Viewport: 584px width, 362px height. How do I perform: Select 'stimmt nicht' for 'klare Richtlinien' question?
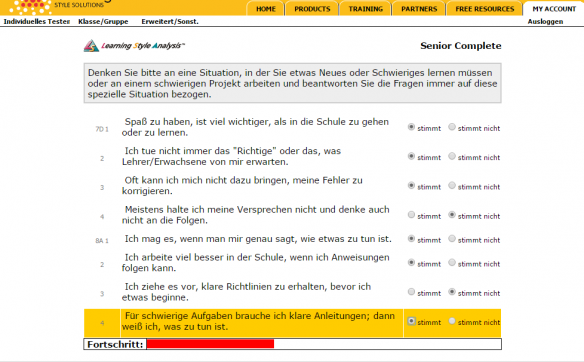(452, 292)
